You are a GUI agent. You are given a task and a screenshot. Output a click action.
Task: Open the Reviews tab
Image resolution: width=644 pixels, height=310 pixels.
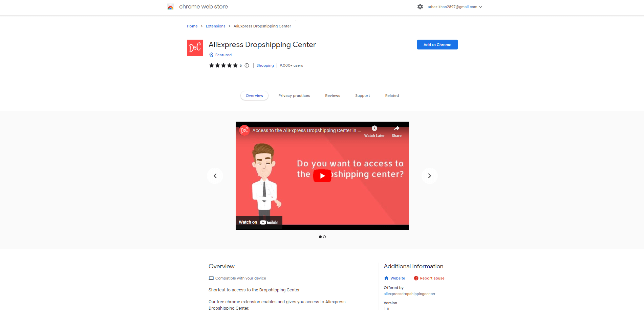click(x=332, y=96)
